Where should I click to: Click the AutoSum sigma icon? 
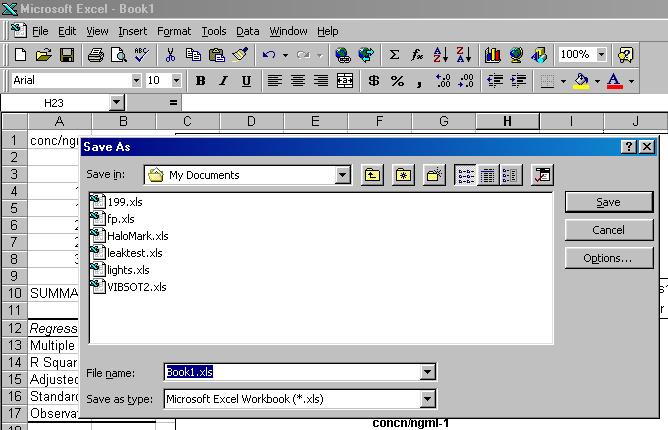pos(394,55)
